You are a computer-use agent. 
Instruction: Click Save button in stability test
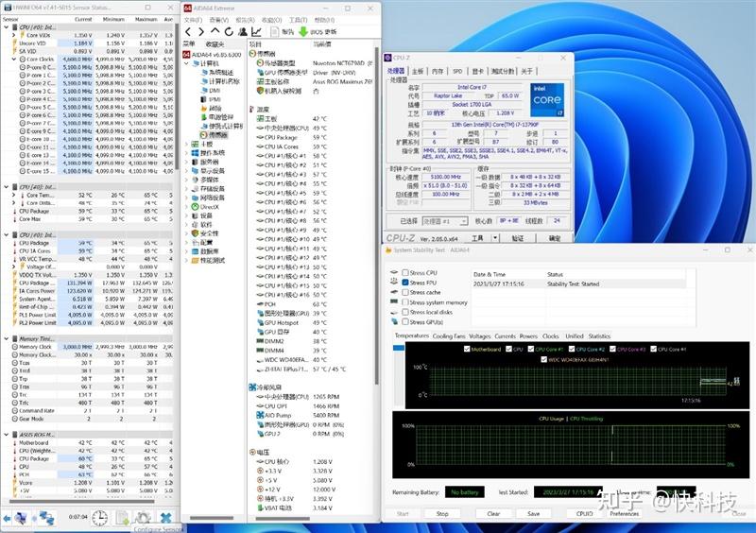pyautogui.click(x=533, y=514)
